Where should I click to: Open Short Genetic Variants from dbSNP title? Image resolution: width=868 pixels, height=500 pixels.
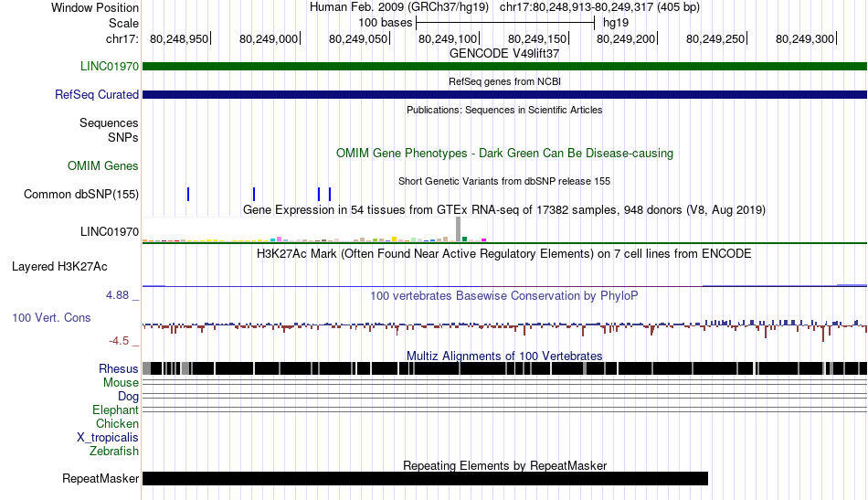click(503, 181)
